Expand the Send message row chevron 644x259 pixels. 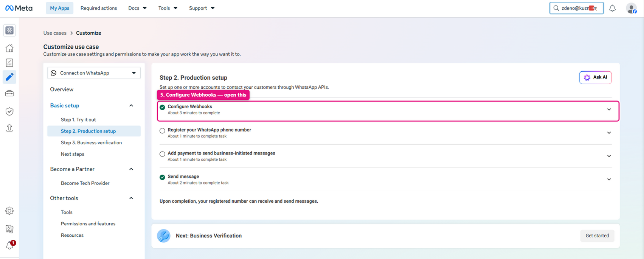pyautogui.click(x=609, y=179)
